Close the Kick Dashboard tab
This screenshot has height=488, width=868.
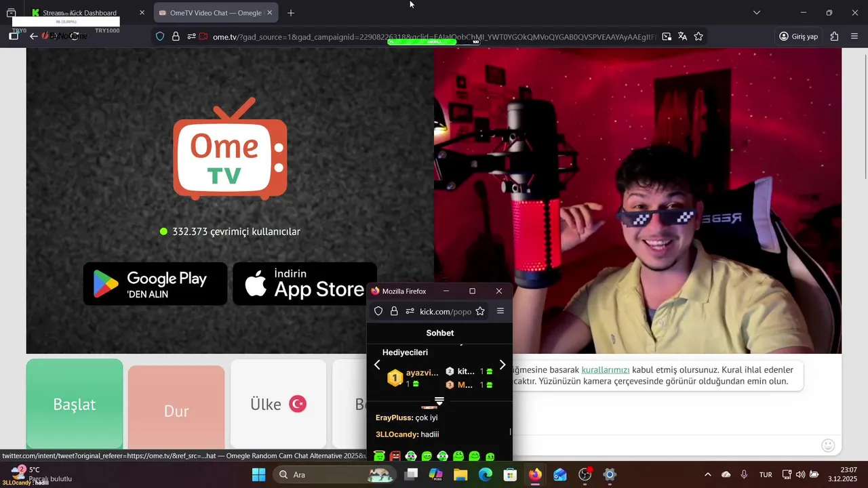pos(142,13)
